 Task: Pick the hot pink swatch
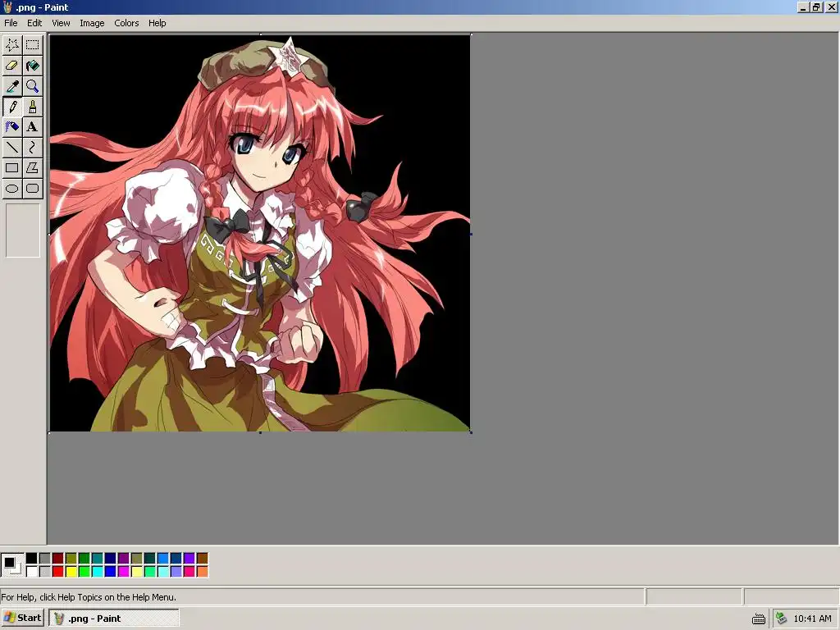click(189, 572)
